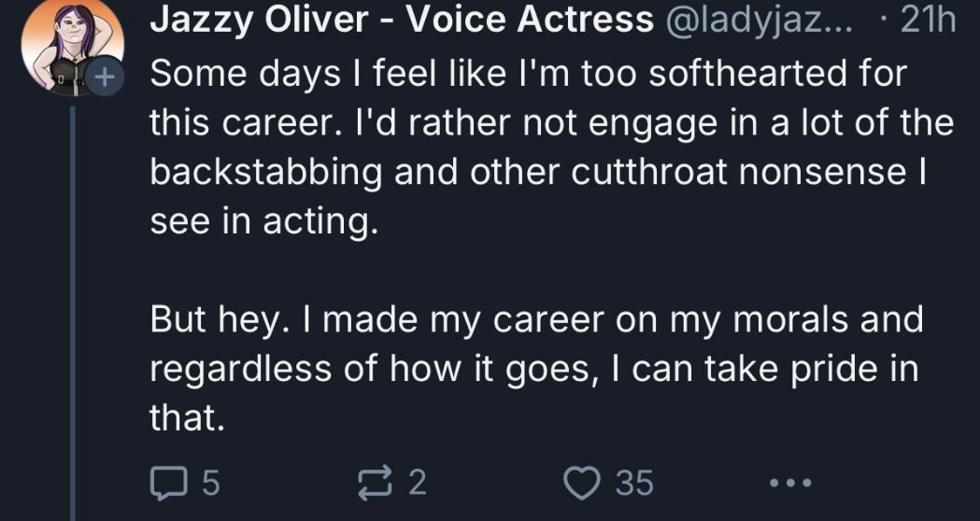
Task: Like the post with heart icon
Action: pyautogui.click(x=581, y=484)
